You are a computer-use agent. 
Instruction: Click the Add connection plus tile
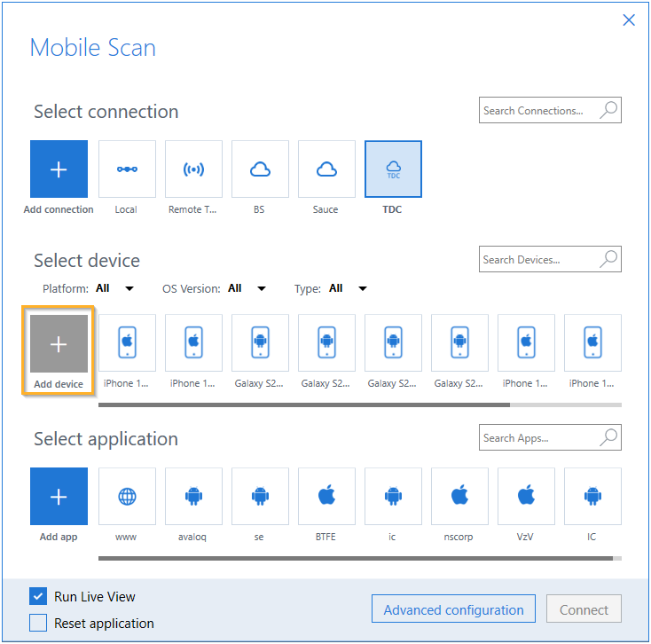(x=59, y=169)
